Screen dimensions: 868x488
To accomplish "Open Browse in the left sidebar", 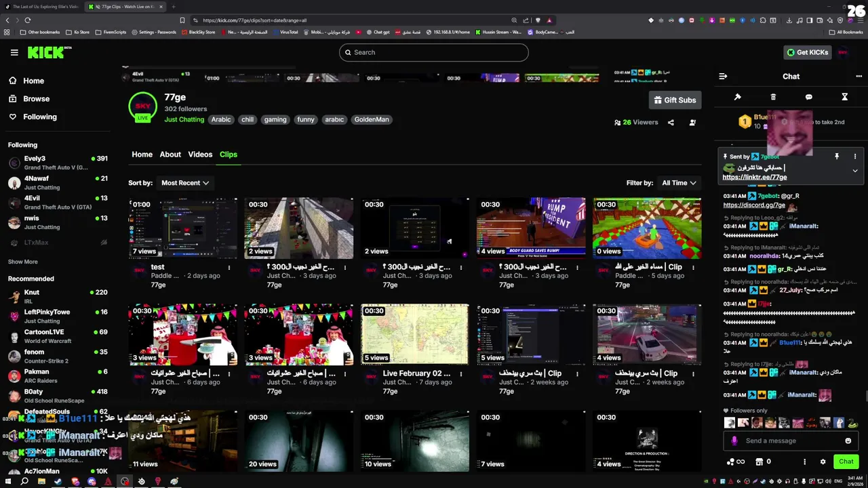I will 28,99.
